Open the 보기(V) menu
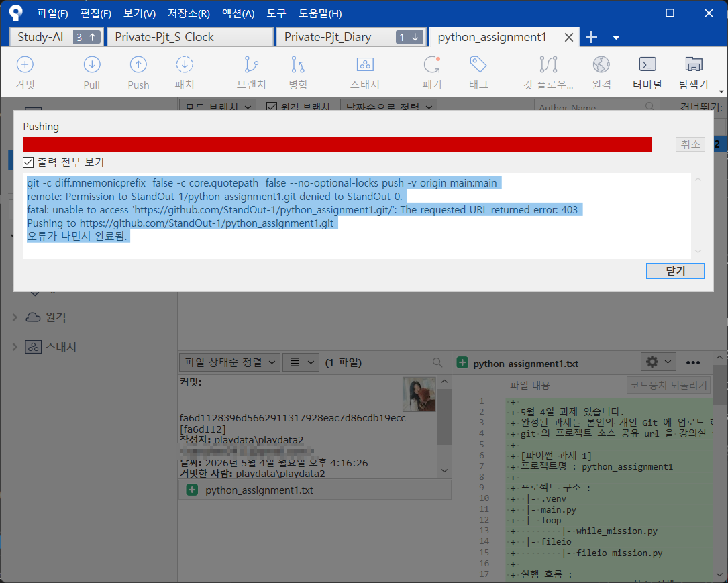 point(140,13)
